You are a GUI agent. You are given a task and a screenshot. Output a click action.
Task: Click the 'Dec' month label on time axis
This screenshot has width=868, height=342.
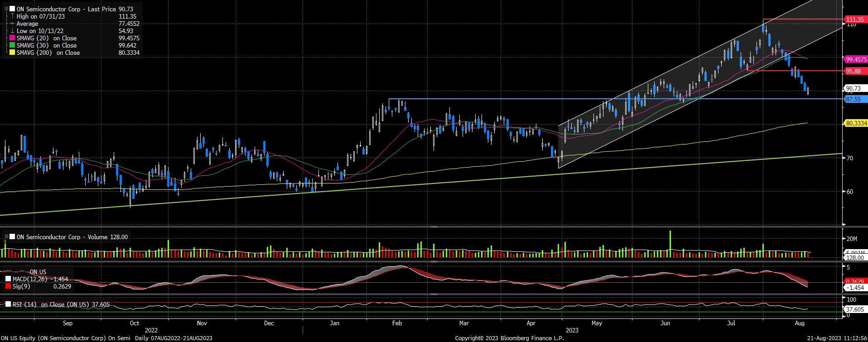[x=269, y=323]
